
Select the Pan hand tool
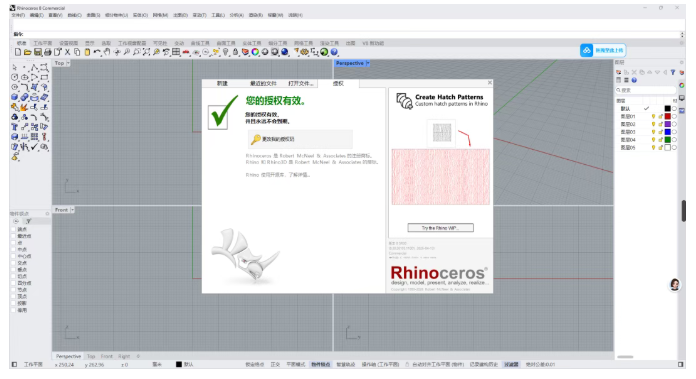107,52
